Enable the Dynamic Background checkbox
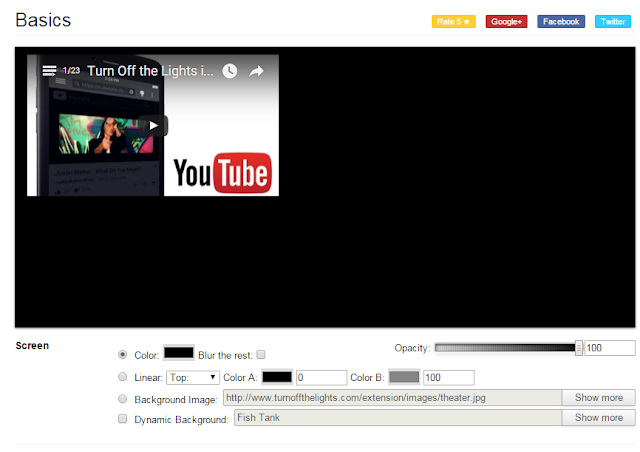640x452 pixels. (122, 419)
